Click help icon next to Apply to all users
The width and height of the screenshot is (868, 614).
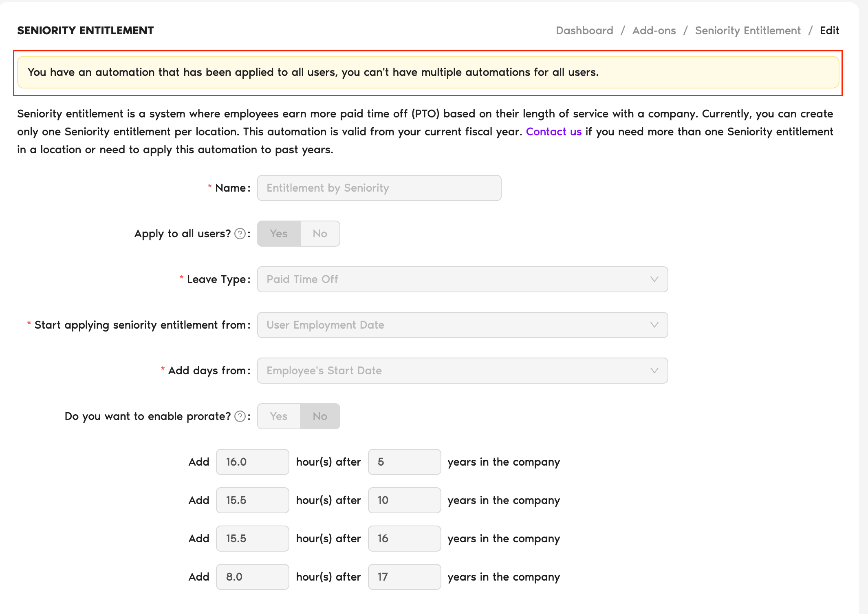(240, 234)
